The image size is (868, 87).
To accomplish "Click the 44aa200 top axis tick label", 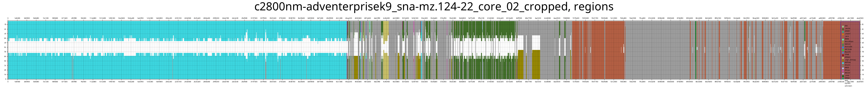I will pos(348,19).
